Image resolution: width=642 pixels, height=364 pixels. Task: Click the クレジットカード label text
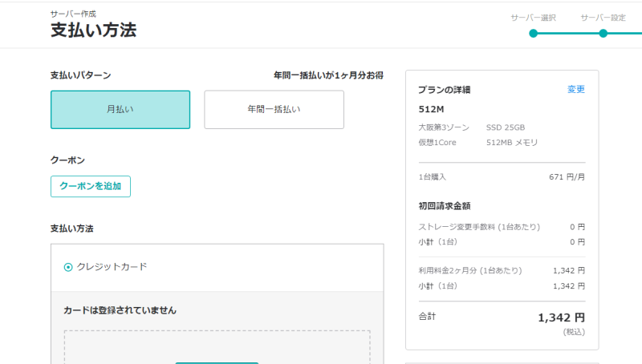coord(112,267)
